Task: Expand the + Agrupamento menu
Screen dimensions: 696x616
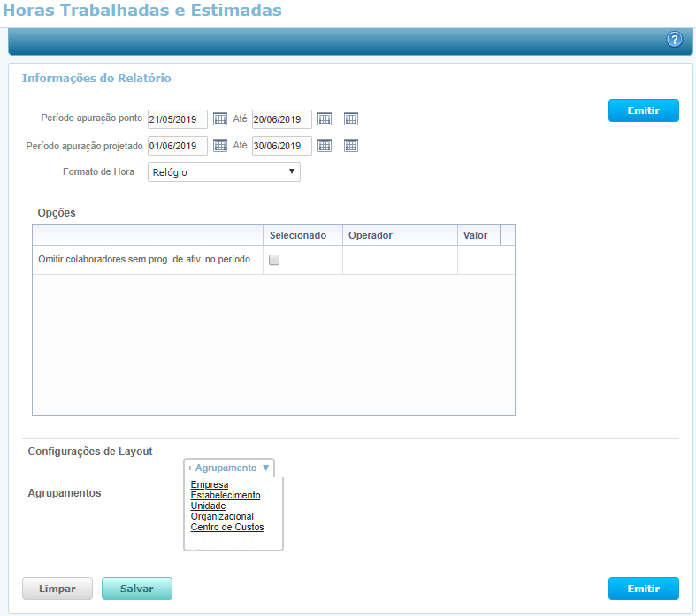Action: [x=229, y=468]
